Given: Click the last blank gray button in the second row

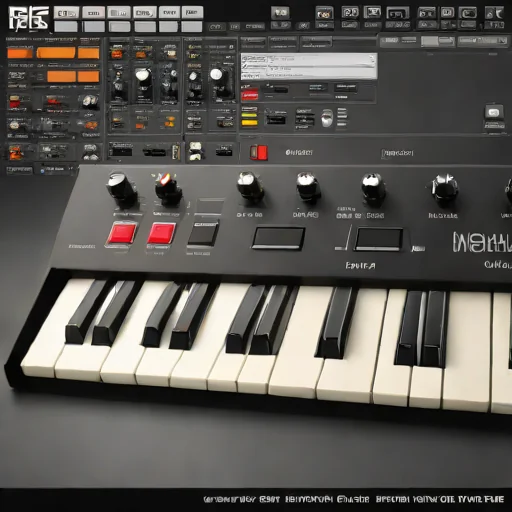Looking at the screenshot, I should click(192, 27).
